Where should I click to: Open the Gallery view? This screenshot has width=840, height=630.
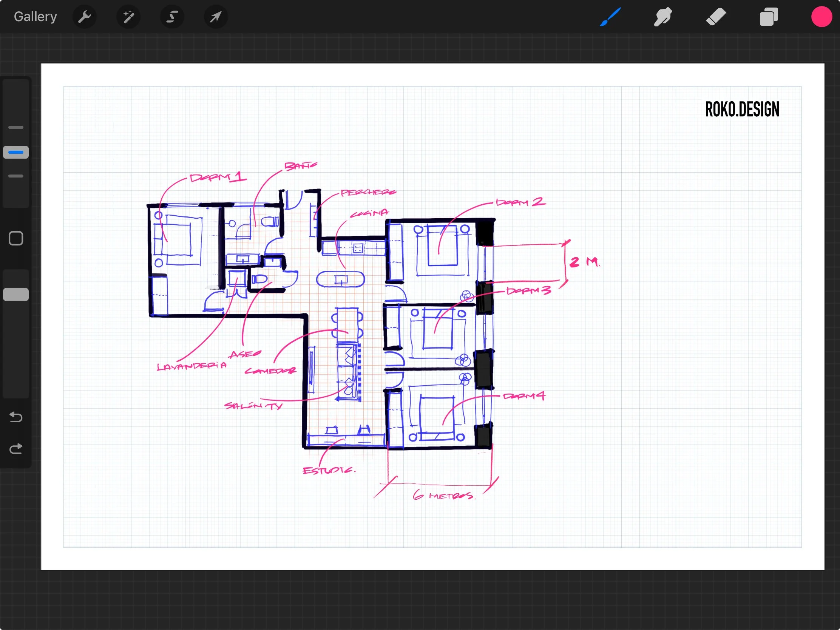pyautogui.click(x=36, y=17)
